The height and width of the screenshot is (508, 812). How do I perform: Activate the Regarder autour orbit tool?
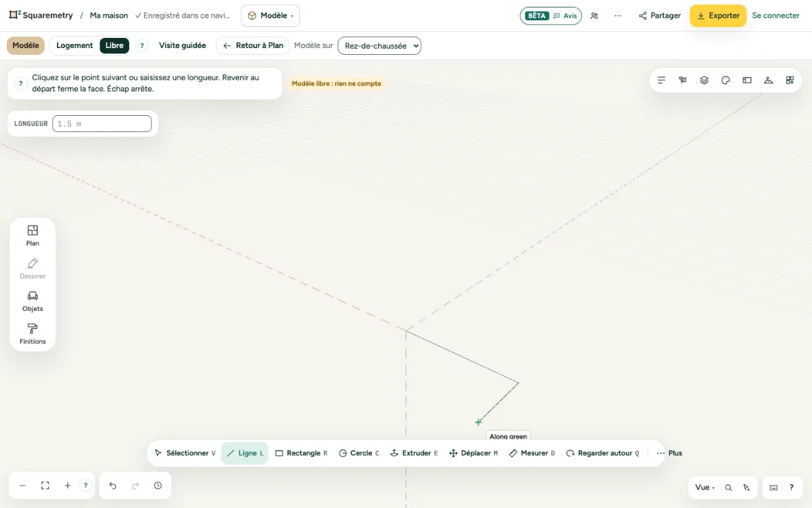coord(602,453)
